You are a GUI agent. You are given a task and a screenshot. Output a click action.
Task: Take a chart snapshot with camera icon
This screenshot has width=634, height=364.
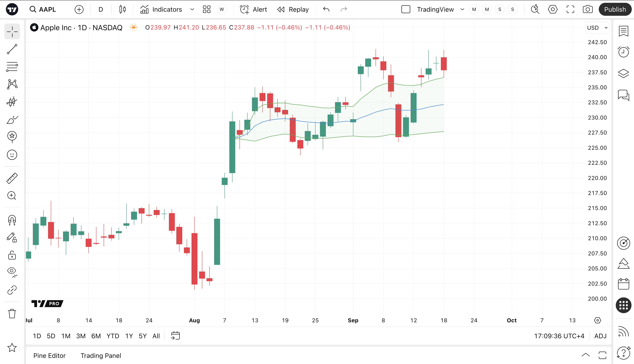click(x=587, y=9)
